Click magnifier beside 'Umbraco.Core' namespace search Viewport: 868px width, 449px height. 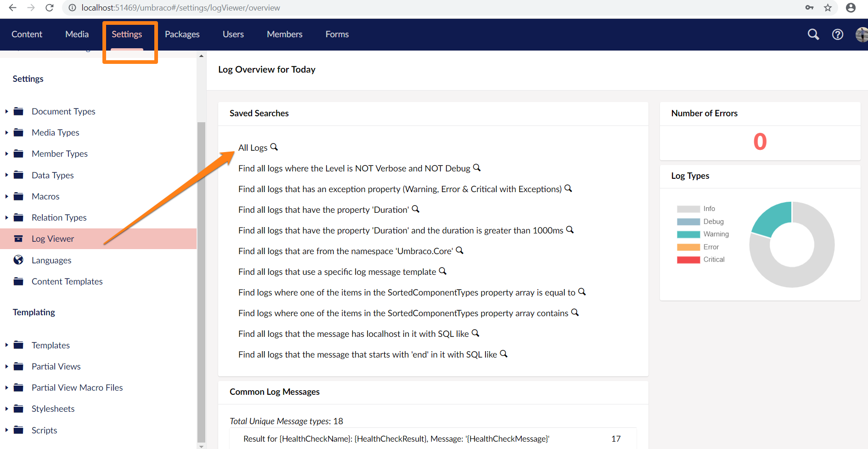[460, 250]
